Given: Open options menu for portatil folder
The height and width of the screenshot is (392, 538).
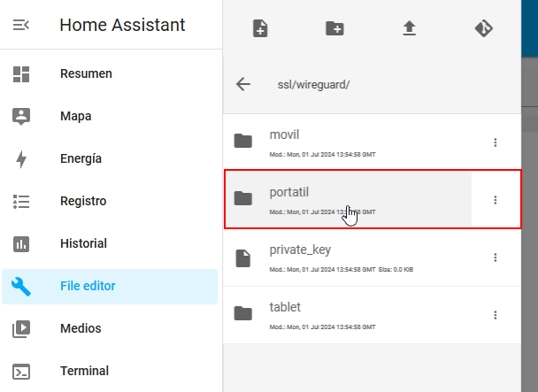Looking at the screenshot, I should [x=496, y=199].
